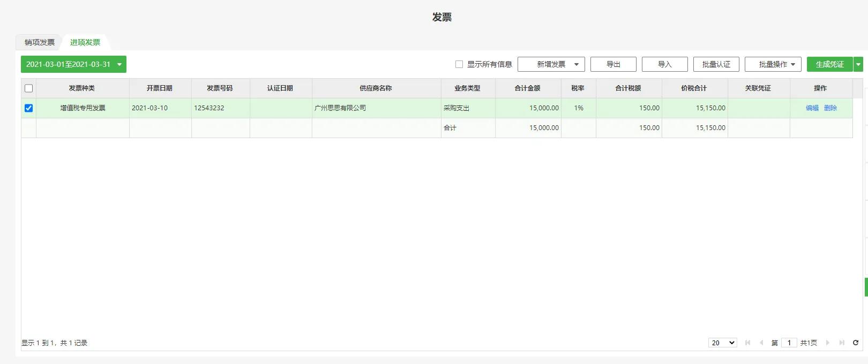Click the 业务类型 column header

(x=468, y=88)
